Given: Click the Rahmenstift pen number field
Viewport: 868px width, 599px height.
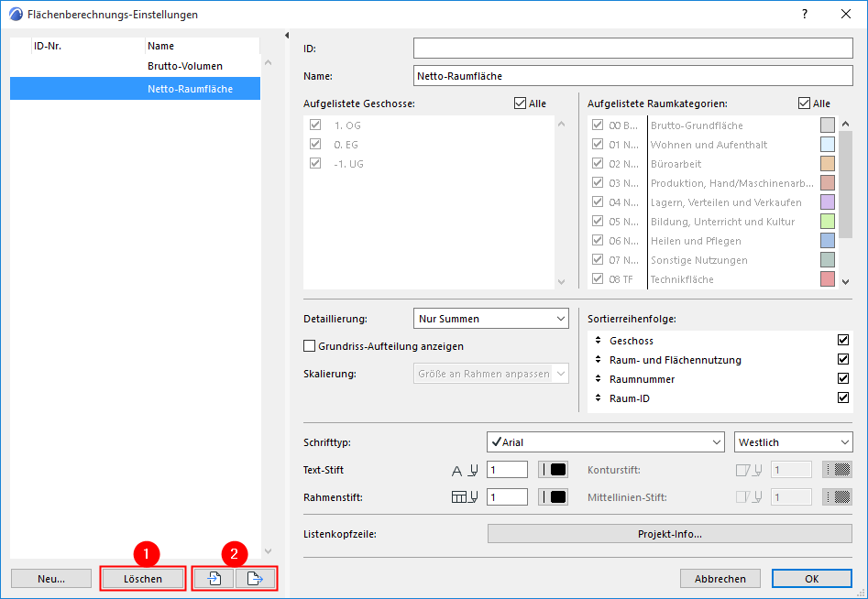Looking at the screenshot, I should [507, 497].
